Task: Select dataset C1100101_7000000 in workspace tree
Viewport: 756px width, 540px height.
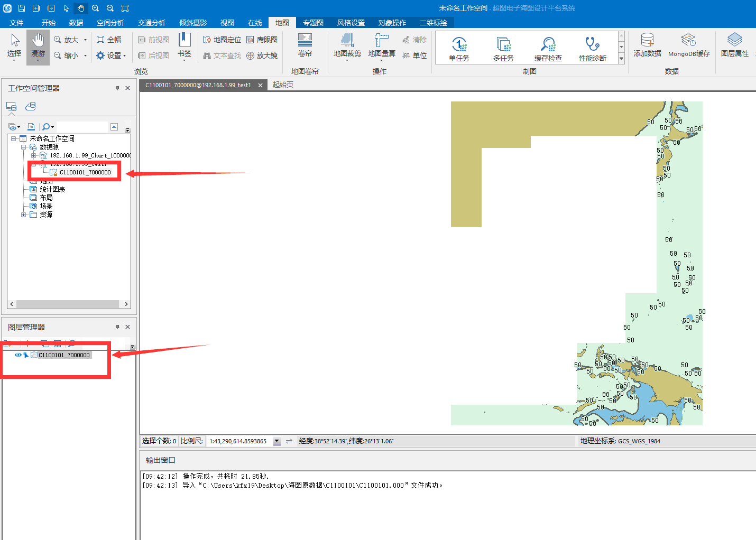Action: [x=85, y=172]
